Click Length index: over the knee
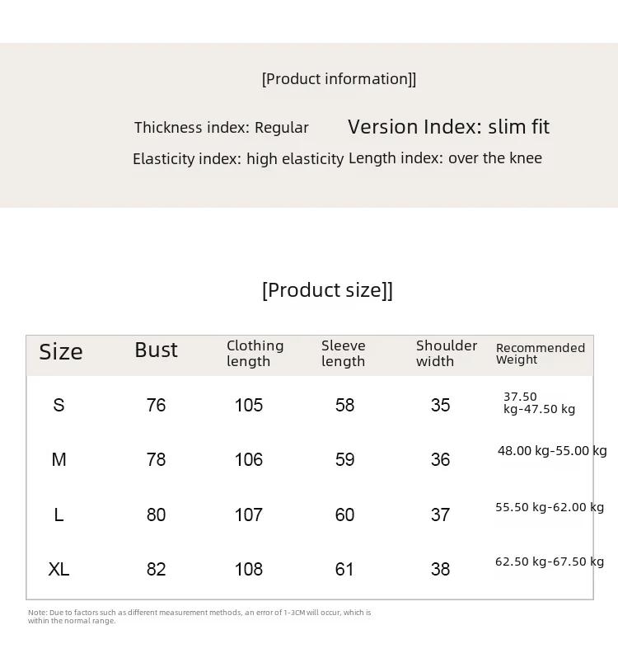This screenshot has width=618, height=672. (x=446, y=158)
